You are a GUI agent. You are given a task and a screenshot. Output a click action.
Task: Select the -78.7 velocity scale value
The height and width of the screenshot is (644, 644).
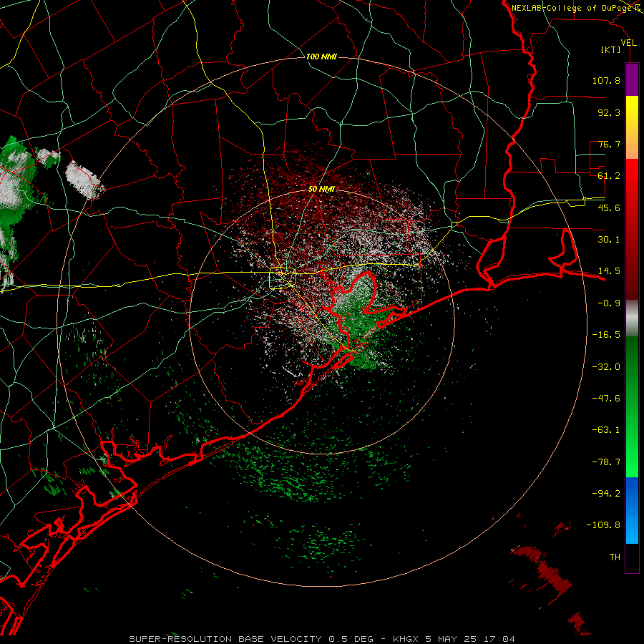click(x=606, y=462)
